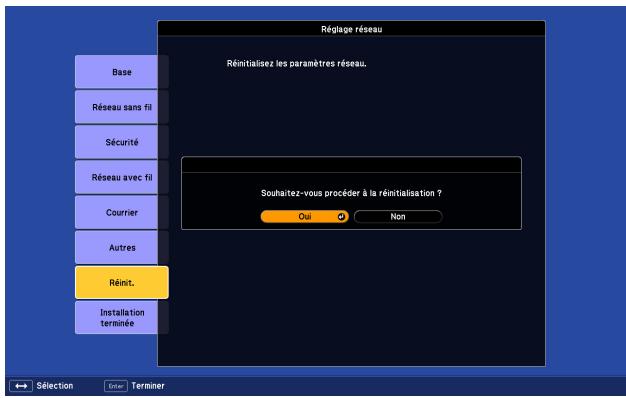Click the Souhaitez-vous procéder à la réinitialisation prompt
Image resolution: width=626 pixels, height=398 pixels.
[351, 193]
